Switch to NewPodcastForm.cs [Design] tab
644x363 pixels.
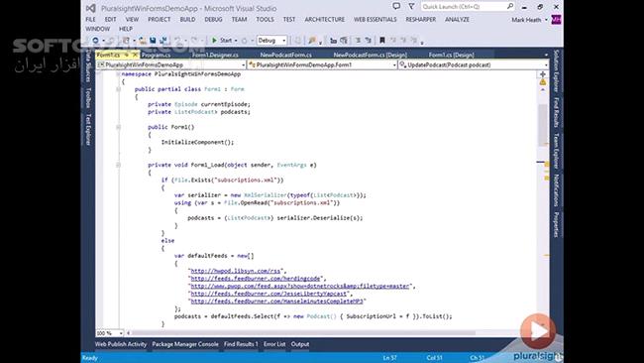coord(371,55)
